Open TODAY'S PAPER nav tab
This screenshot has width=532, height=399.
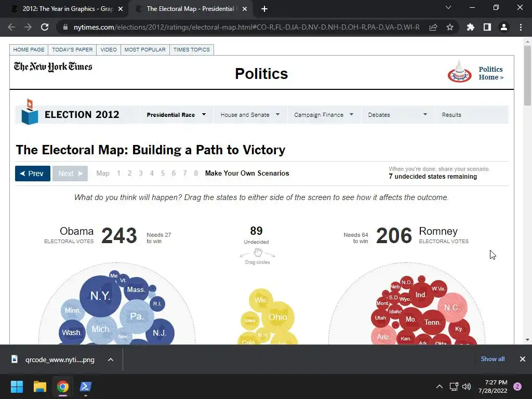pyautogui.click(x=72, y=49)
